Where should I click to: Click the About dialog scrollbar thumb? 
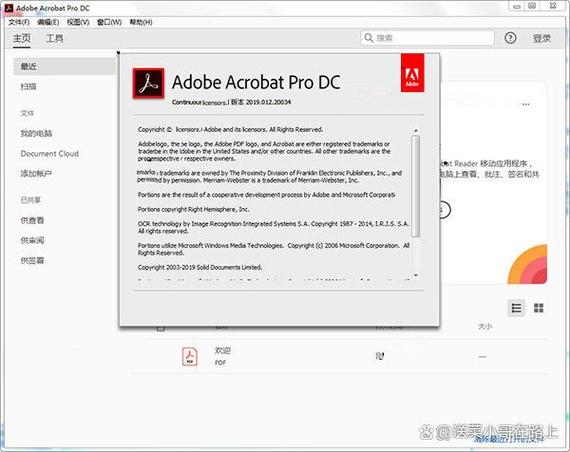click(x=416, y=186)
